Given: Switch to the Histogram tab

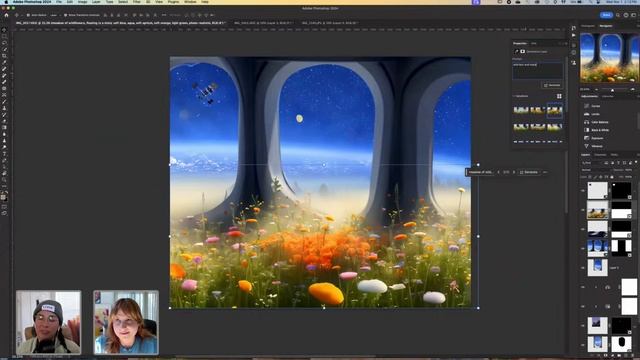Looking at the screenshot, I should (588, 26).
